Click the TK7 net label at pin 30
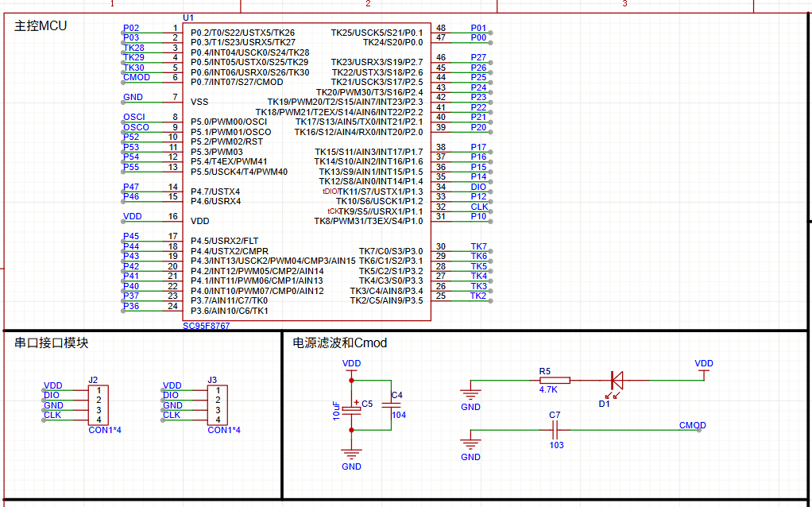 point(478,246)
